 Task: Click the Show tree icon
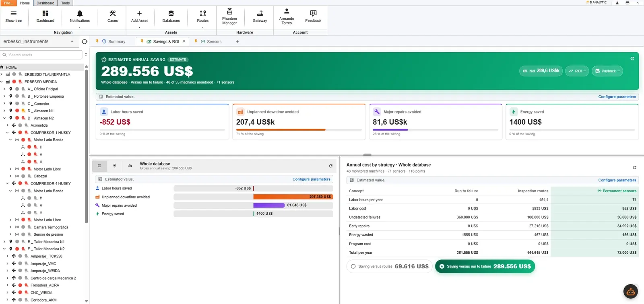pyautogui.click(x=13, y=16)
